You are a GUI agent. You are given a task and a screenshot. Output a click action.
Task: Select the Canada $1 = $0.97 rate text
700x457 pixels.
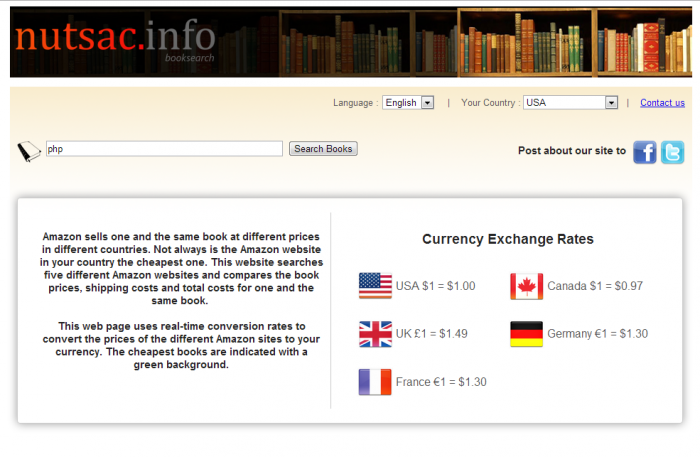click(595, 286)
